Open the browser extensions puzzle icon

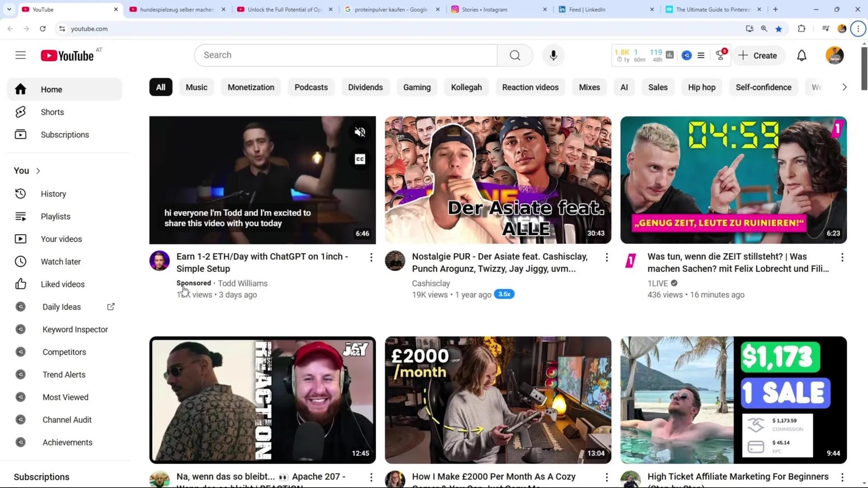[x=801, y=28]
